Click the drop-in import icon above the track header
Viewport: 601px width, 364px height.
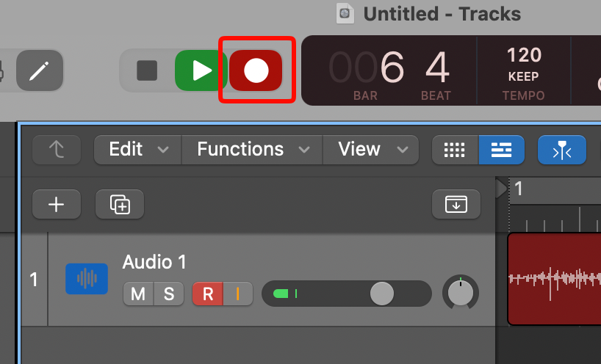[456, 204]
